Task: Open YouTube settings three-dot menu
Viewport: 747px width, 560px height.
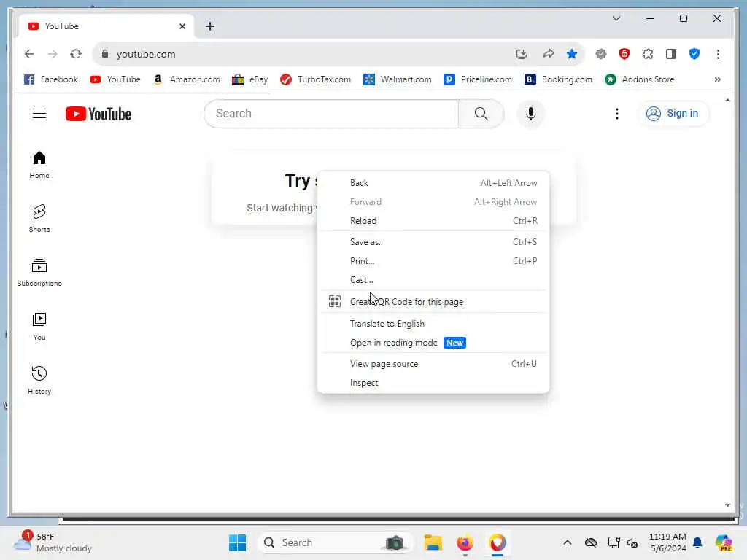Action: [616, 113]
